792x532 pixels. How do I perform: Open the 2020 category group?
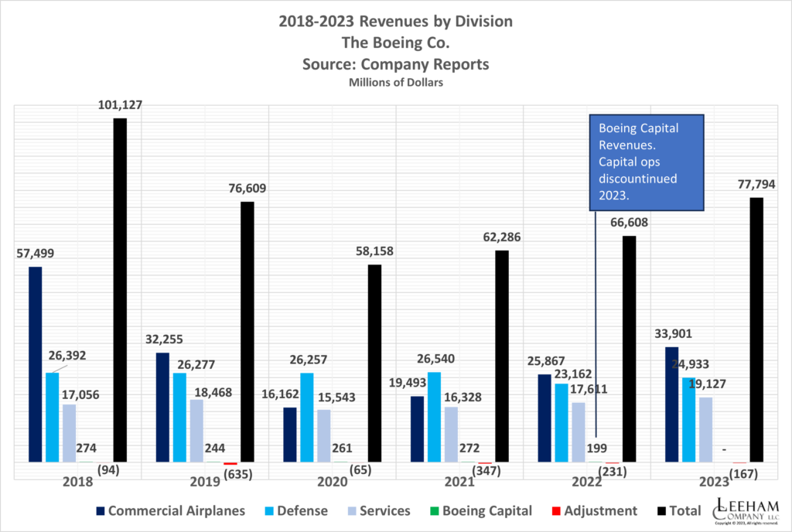(x=331, y=481)
